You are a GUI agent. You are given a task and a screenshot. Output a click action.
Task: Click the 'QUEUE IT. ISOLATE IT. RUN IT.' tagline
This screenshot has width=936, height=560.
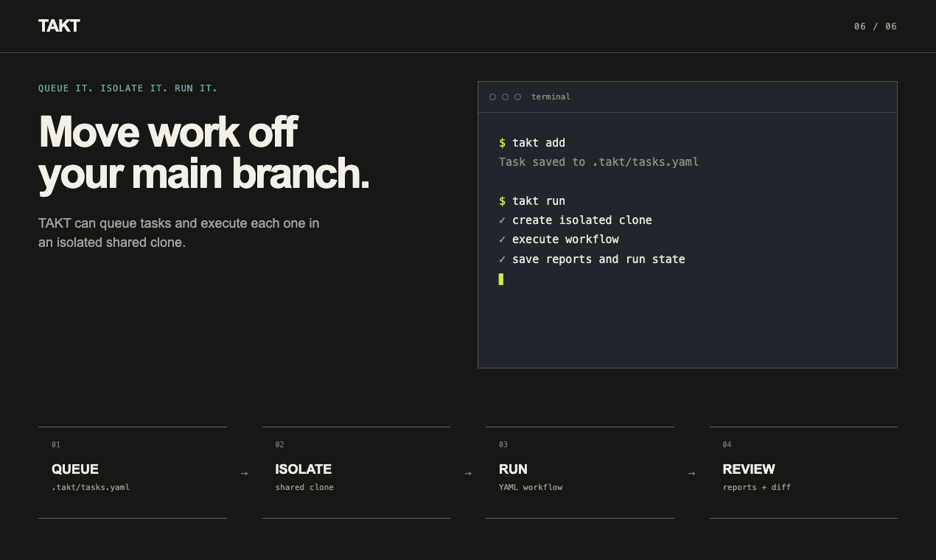(x=128, y=88)
